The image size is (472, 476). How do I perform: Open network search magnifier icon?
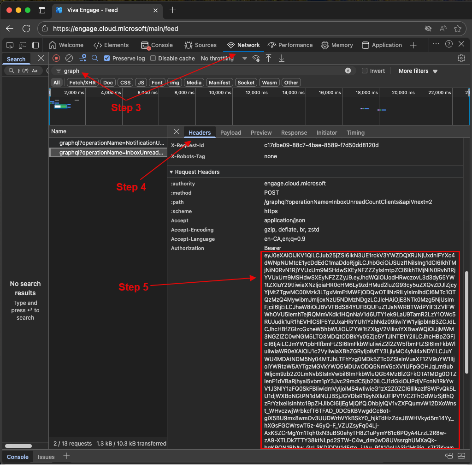tap(95, 58)
